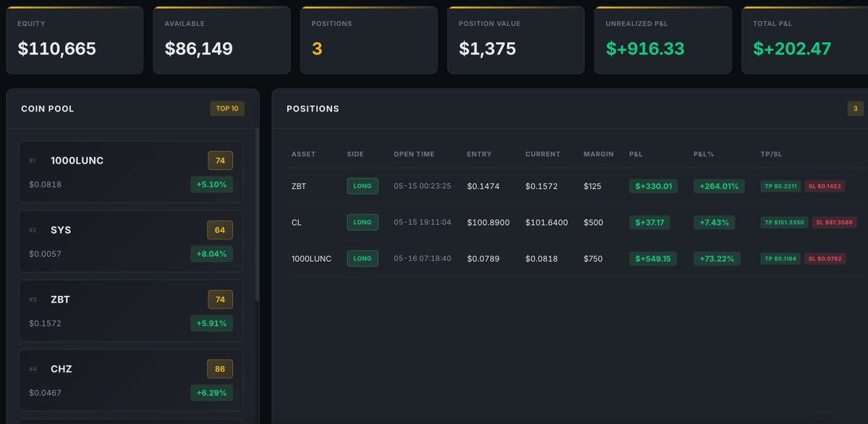Click the TP/SL column header
Viewport: 868px width, 424px height.
[772, 154]
